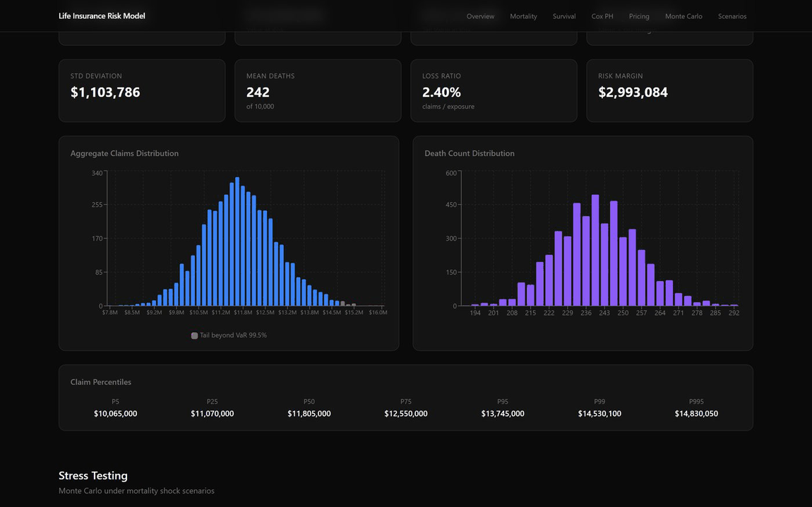Screen dimensions: 812x507
Task: Open the Survival nav item
Action: [564, 16]
